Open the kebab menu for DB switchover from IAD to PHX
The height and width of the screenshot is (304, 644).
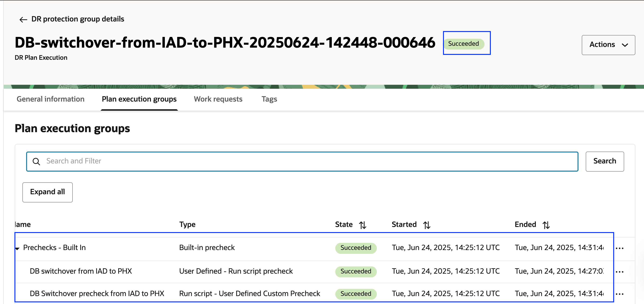pos(620,271)
